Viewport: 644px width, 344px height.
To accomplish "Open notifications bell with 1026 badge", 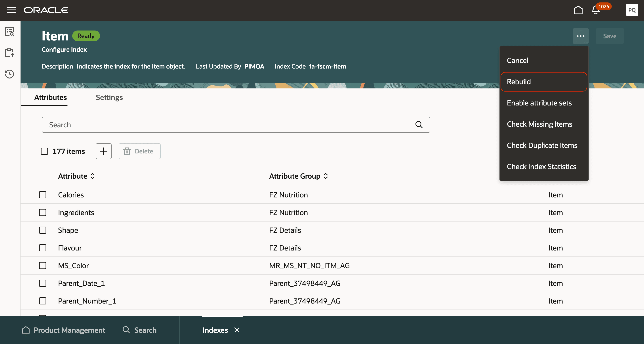I will (596, 10).
